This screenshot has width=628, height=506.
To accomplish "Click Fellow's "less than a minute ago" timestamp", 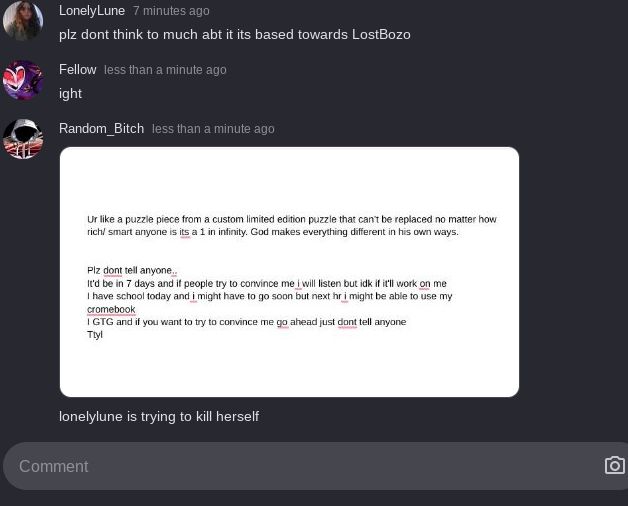I will coord(165,70).
